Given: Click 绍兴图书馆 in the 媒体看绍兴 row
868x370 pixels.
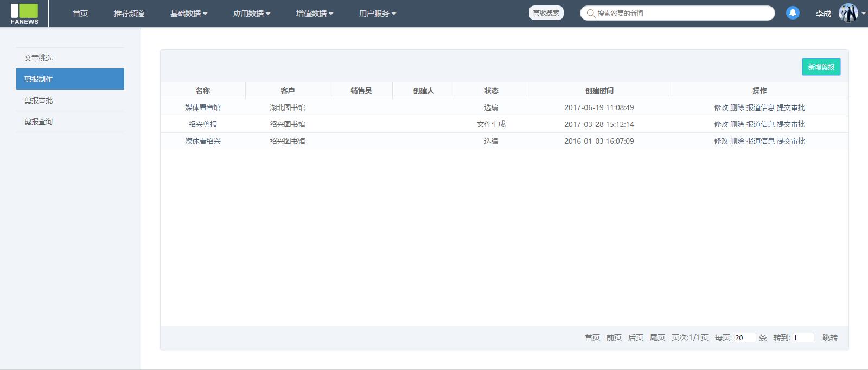Looking at the screenshot, I should (x=288, y=141).
